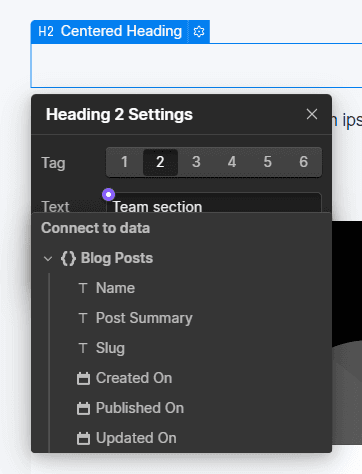Click the text icon beside Name
The height and width of the screenshot is (474, 362).
[x=83, y=288]
